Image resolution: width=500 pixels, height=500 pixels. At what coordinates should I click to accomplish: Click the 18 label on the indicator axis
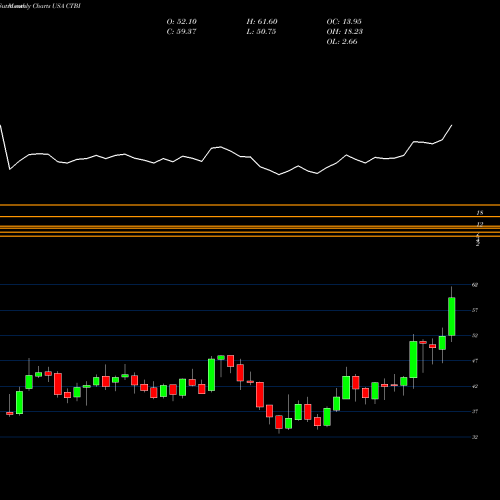click(x=480, y=213)
